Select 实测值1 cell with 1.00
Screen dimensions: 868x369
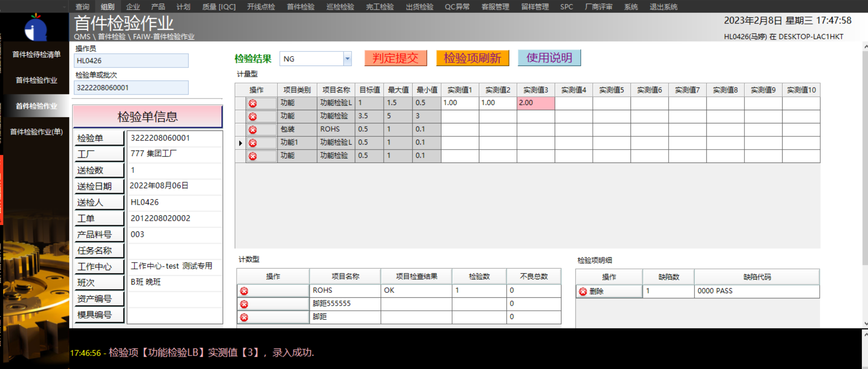tap(460, 103)
